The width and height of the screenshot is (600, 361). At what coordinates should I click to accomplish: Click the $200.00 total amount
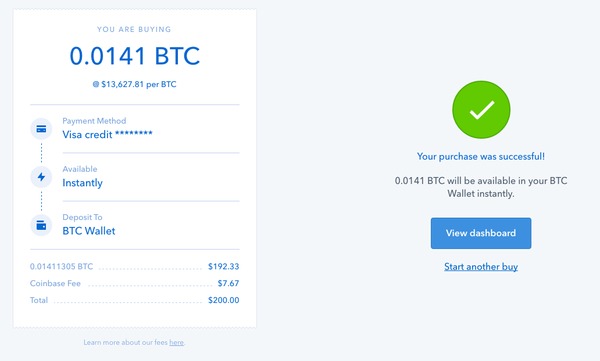click(x=223, y=300)
